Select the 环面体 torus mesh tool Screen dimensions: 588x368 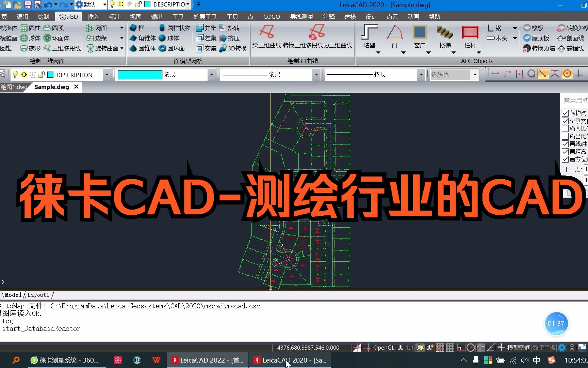pyautogui.click(x=56, y=38)
